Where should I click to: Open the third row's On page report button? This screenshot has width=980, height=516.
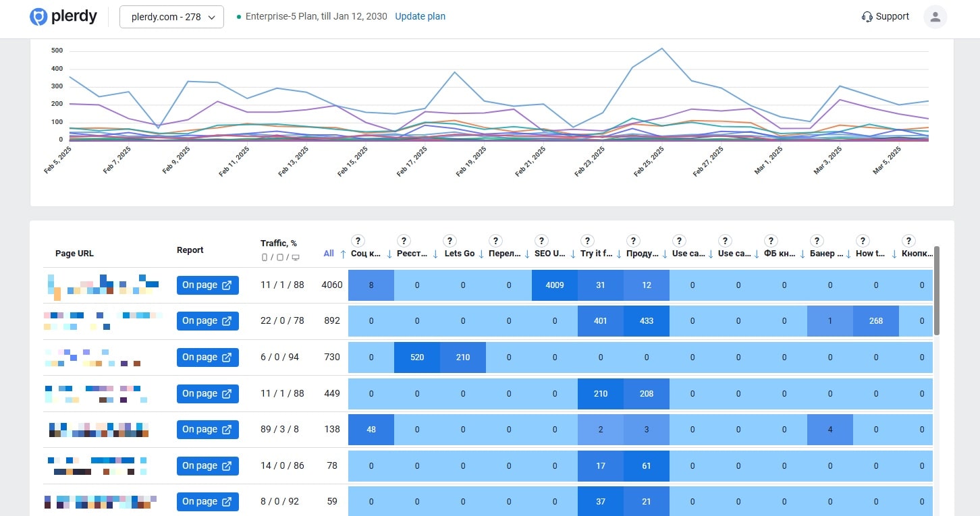pyautogui.click(x=207, y=357)
